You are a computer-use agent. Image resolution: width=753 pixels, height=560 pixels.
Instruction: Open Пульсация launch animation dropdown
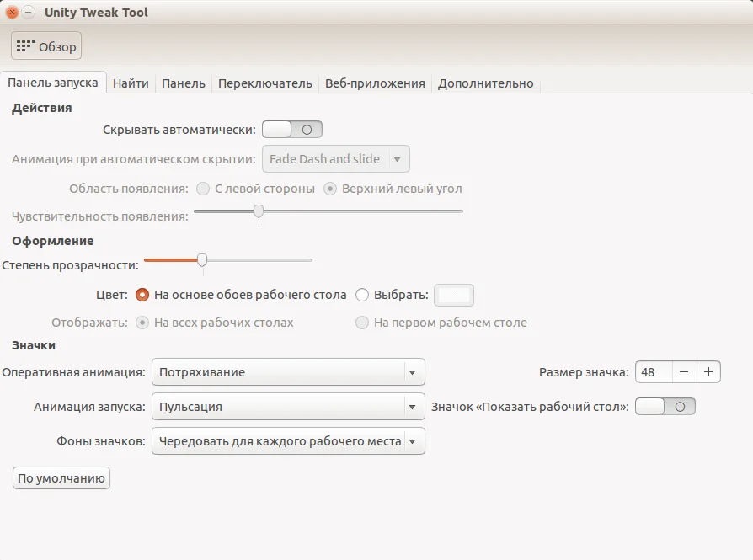[288, 407]
